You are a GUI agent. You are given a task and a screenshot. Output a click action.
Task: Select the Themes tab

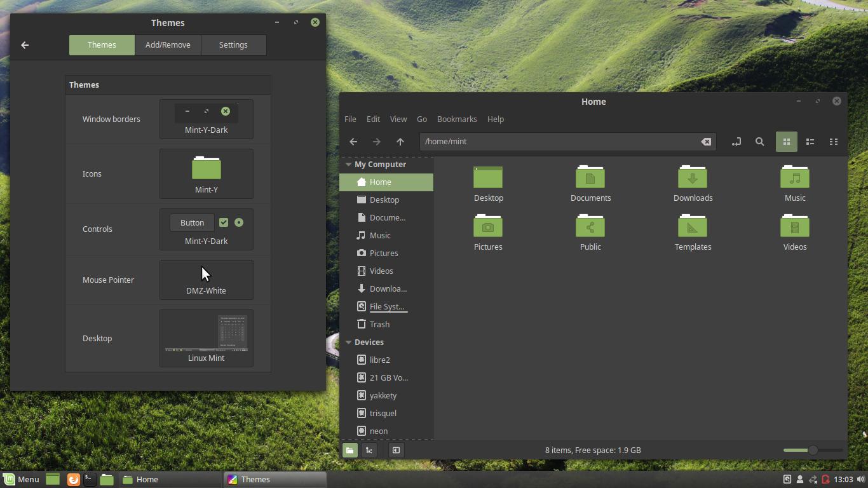pos(102,45)
